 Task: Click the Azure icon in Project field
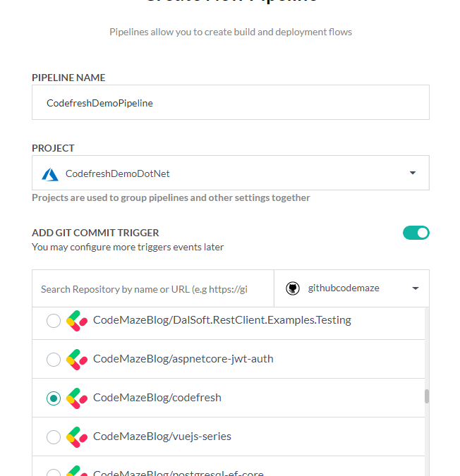(x=50, y=173)
